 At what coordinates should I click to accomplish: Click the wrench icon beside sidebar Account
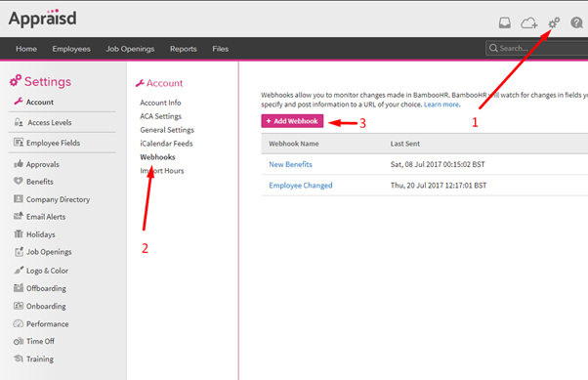19,102
